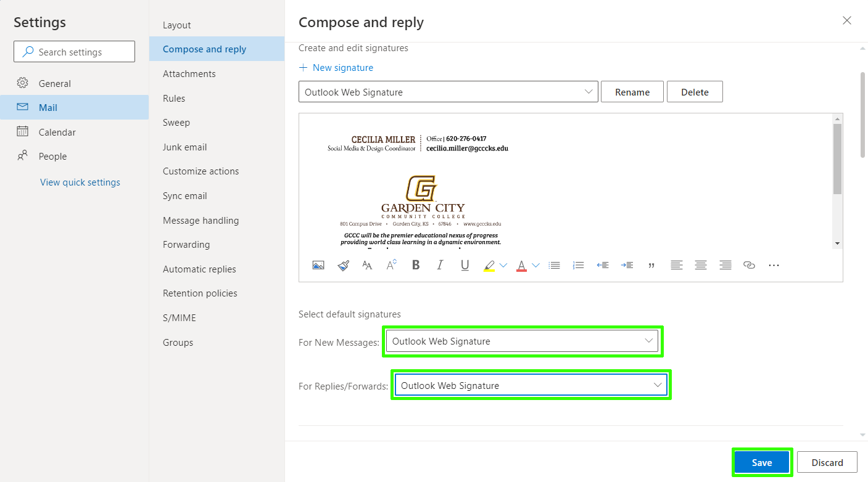Click the superscript/grow font icon
868x482 pixels.
click(392, 265)
